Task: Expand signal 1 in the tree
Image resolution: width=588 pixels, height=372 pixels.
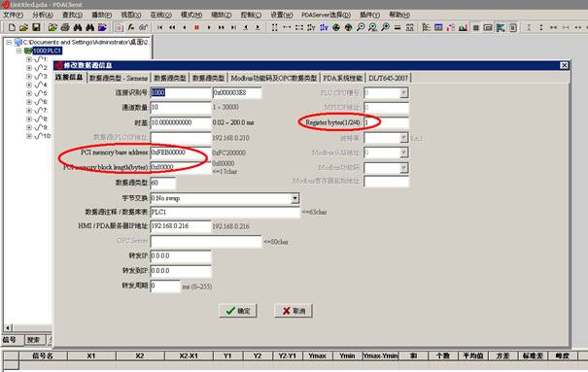Action: (x=29, y=59)
